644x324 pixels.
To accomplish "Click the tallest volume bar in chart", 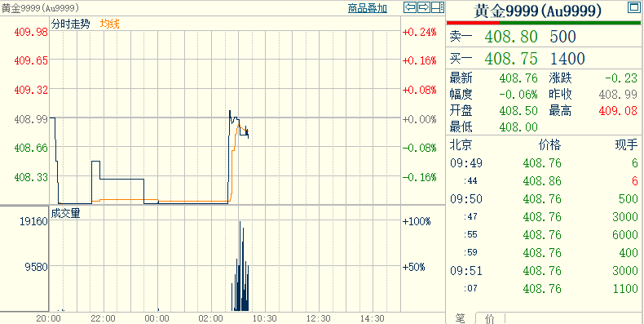I will (240, 266).
